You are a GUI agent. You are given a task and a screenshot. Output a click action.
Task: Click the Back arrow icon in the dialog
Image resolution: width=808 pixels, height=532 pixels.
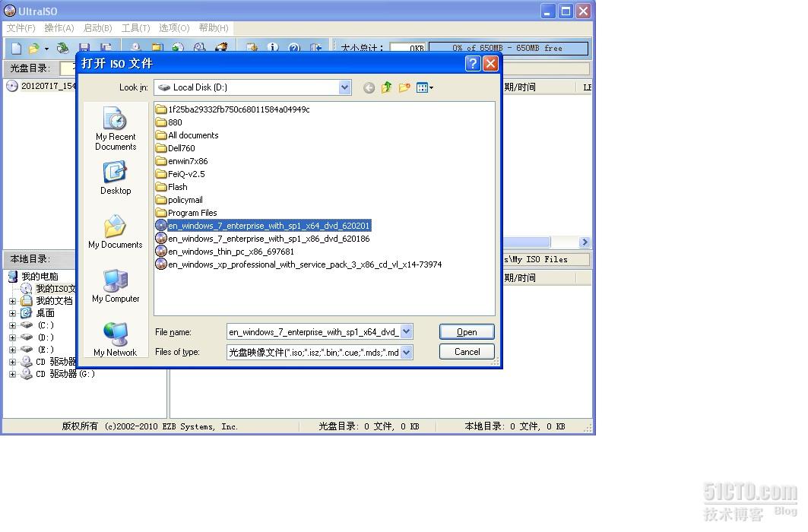(x=369, y=87)
